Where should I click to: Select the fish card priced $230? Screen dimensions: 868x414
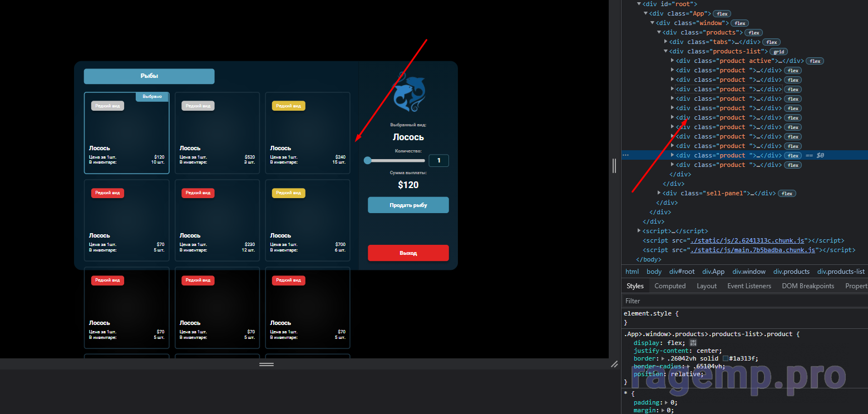click(x=217, y=220)
